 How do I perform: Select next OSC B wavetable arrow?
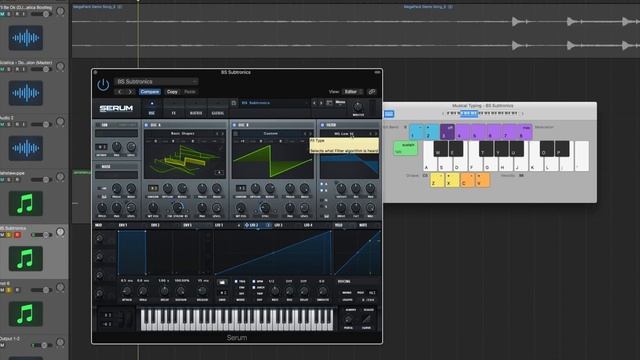click(x=311, y=133)
